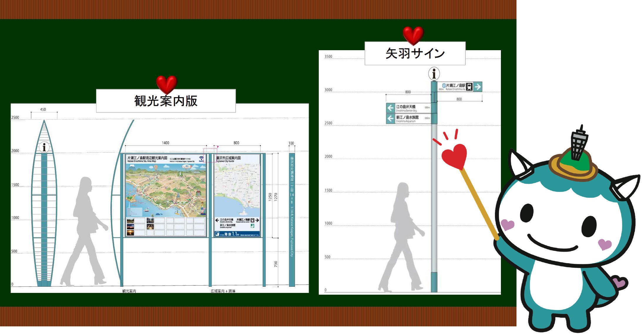The image size is (644, 334).
Task: Click the info icon atop the arrow signpost
Action: pyautogui.click(x=434, y=73)
